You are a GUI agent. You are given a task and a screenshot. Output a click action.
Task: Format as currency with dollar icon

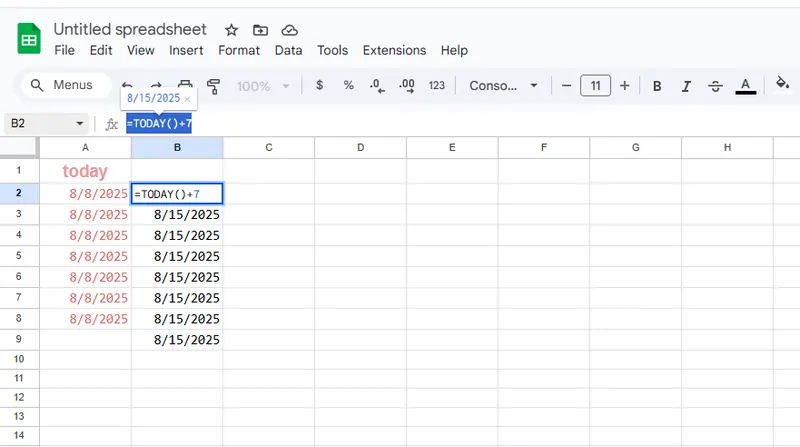[x=319, y=86]
